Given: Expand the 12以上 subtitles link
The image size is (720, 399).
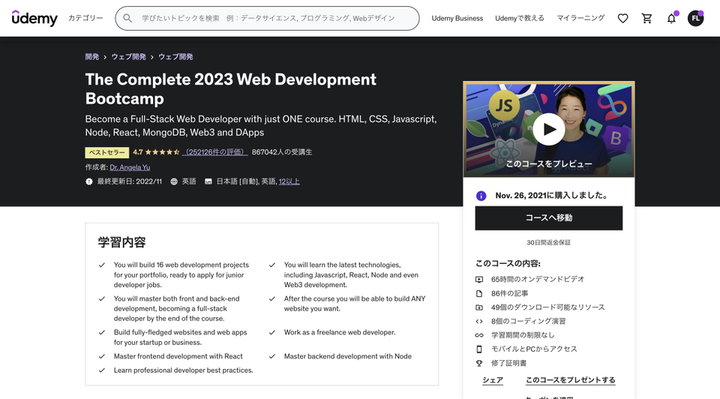Looking at the screenshot, I should (x=289, y=181).
